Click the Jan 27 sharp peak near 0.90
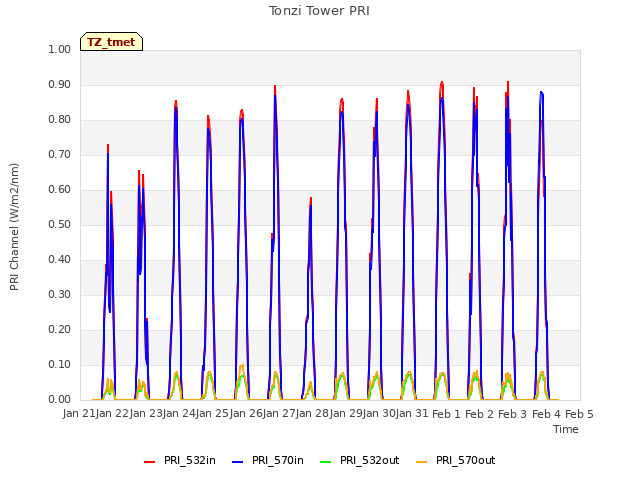 [x=275, y=87]
